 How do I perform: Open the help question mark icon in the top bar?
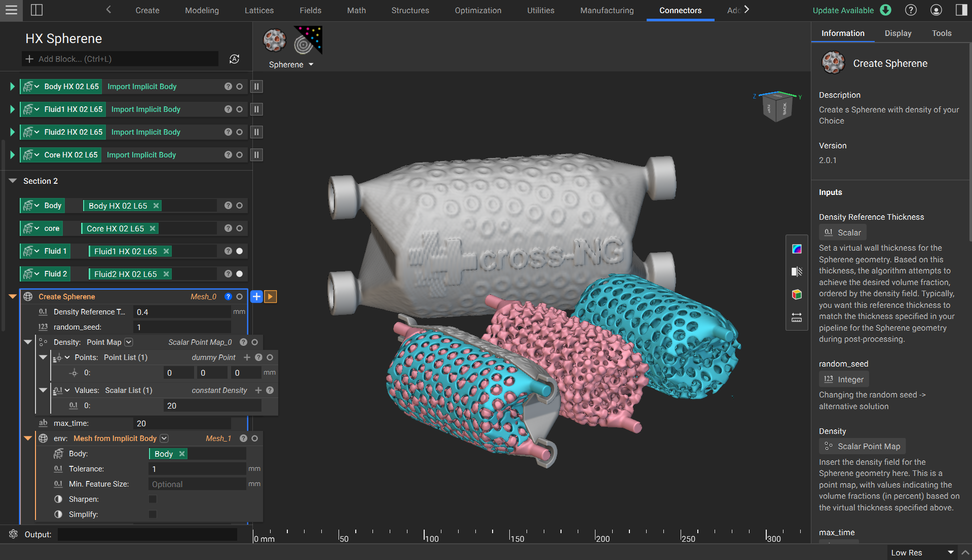point(911,10)
